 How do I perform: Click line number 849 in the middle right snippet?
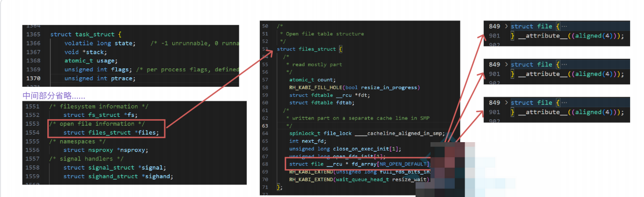494,65
